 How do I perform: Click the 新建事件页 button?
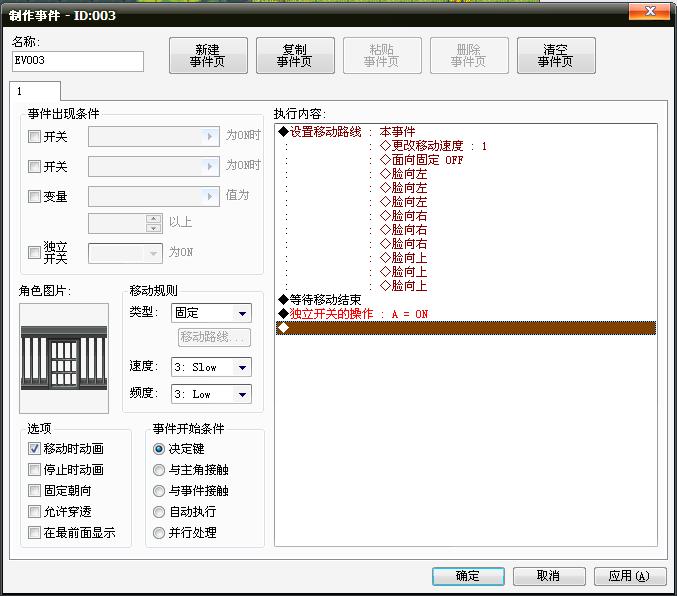208,55
